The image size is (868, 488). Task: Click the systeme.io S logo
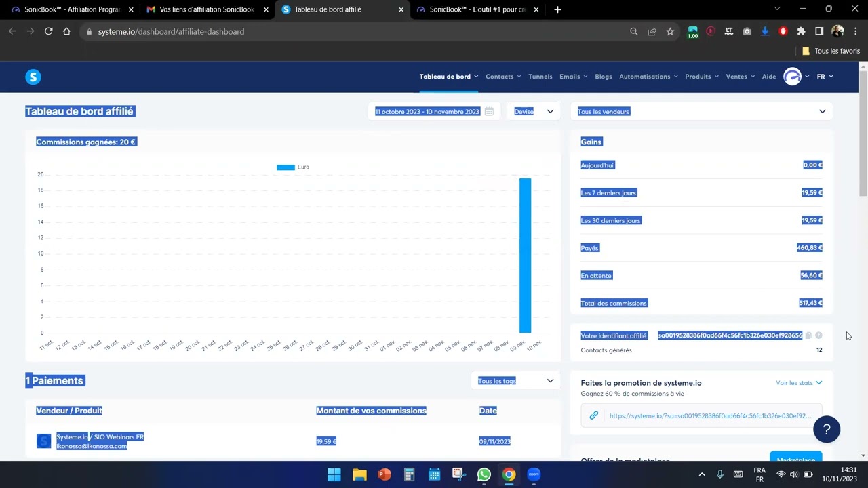(33, 77)
